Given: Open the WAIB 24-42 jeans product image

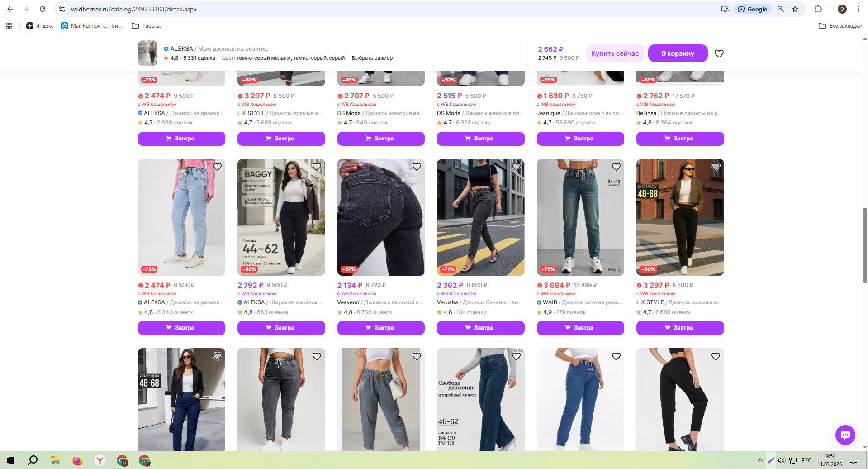Looking at the screenshot, I should coord(580,217).
